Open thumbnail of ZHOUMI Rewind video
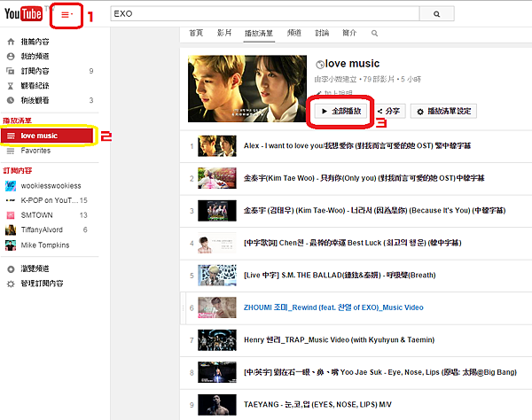 [x=217, y=307]
